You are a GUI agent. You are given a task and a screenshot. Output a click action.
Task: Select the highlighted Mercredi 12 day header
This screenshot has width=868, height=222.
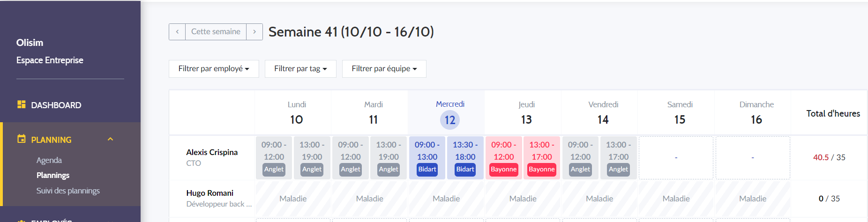pyautogui.click(x=450, y=113)
